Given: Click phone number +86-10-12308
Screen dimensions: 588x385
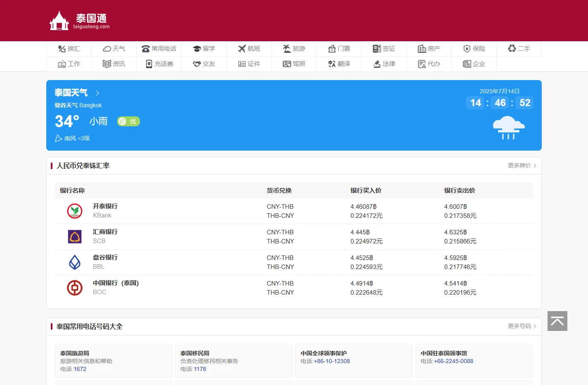Looking at the screenshot, I should coord(332,361).
